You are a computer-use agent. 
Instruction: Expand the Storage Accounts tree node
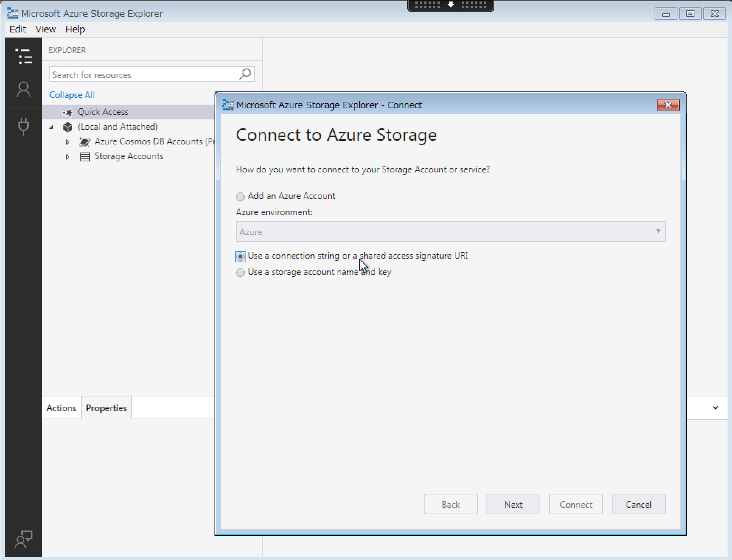[68, 157]
